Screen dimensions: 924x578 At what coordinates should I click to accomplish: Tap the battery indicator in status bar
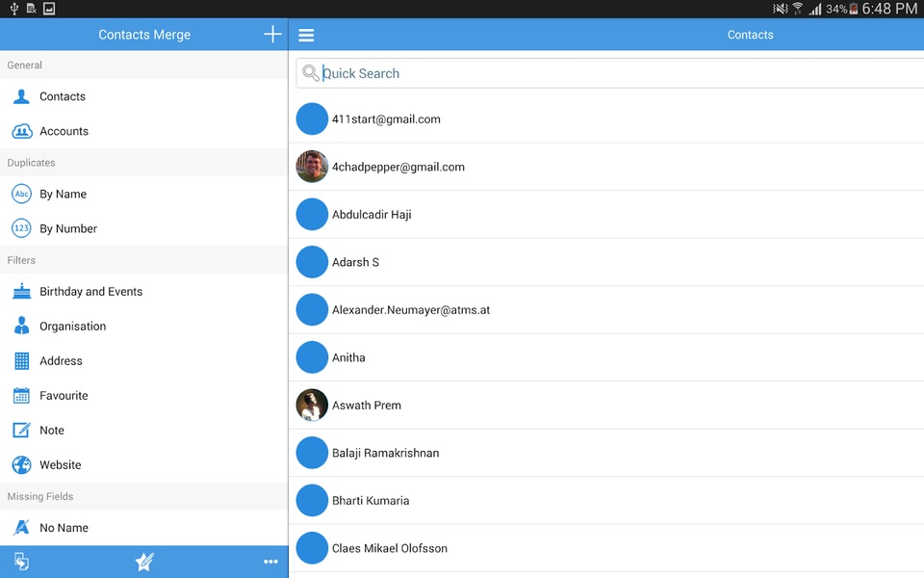(x=853, y=9)
